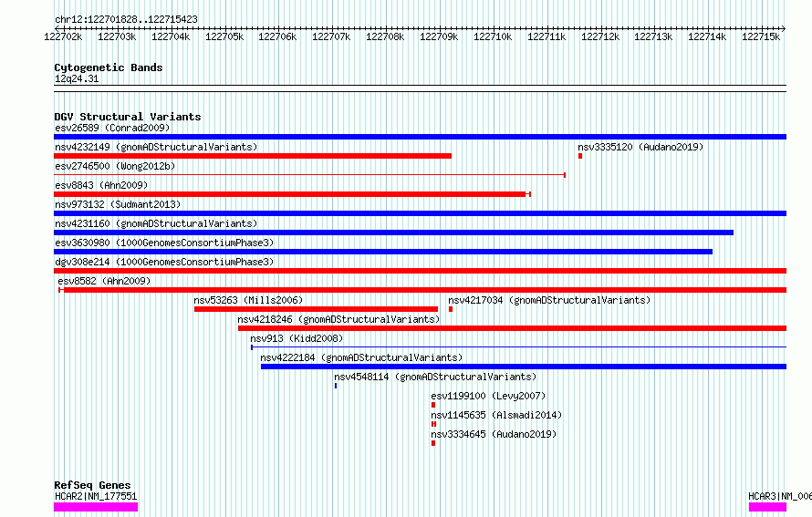Click the esv26589 (Conrad2009) label
Image resolution: width=812 pixels, height=517 pixels.
click(x=112, y=128)
